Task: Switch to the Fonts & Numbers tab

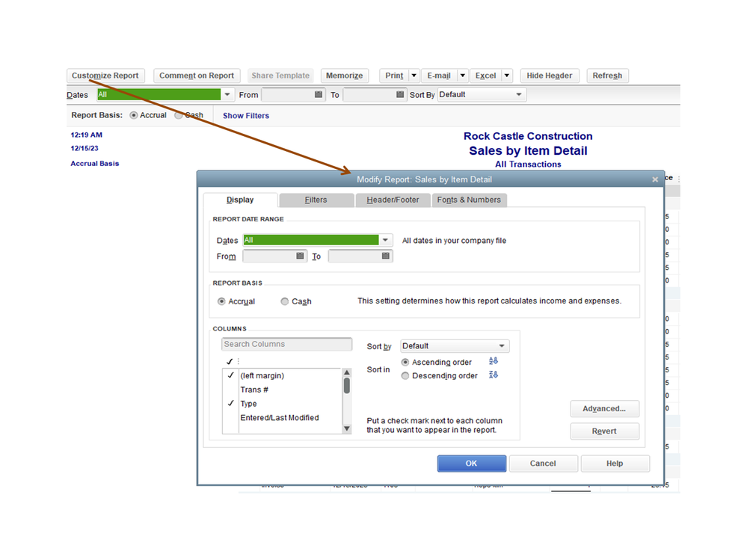Action: pos(469,200)
